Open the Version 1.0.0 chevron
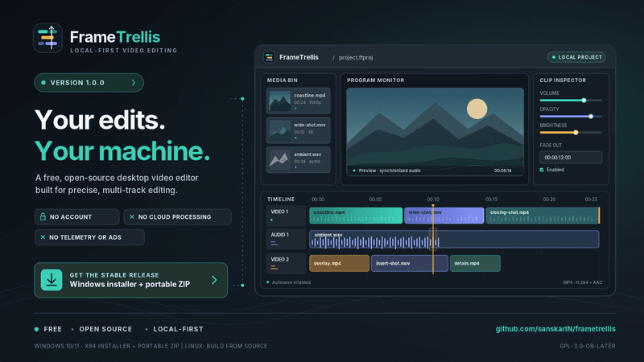This screenshot has width=644, height=362. click(x=134, y=83)
